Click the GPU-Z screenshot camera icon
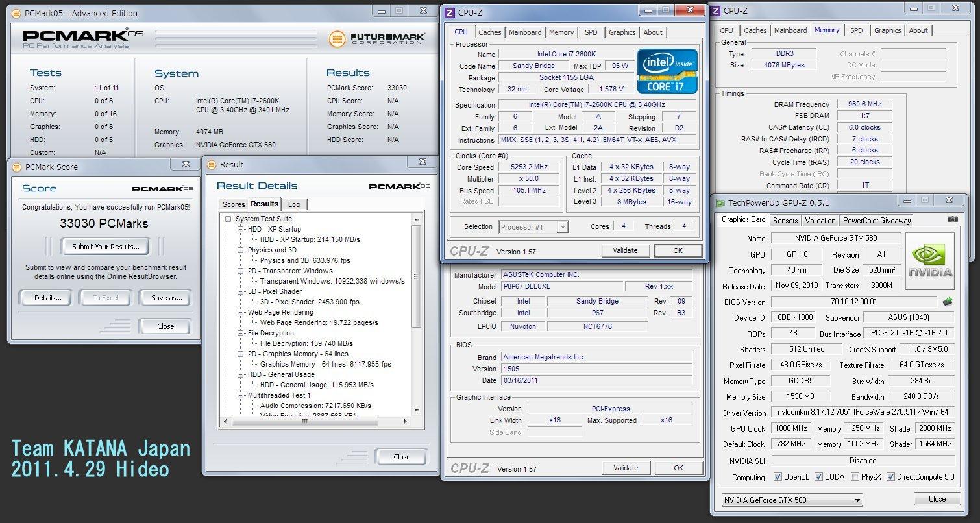Viewport: 980px width, 523px height. 952,220
